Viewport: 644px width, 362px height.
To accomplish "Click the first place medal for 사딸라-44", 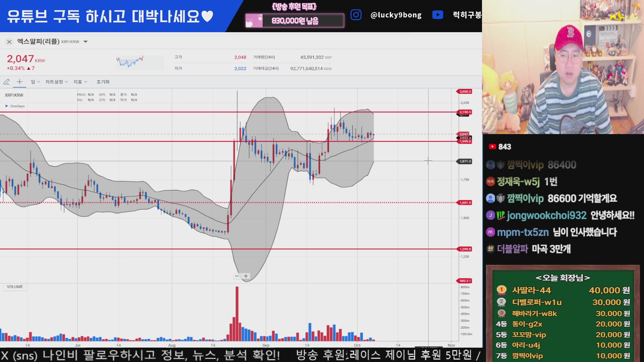I will tap(501, 290).
